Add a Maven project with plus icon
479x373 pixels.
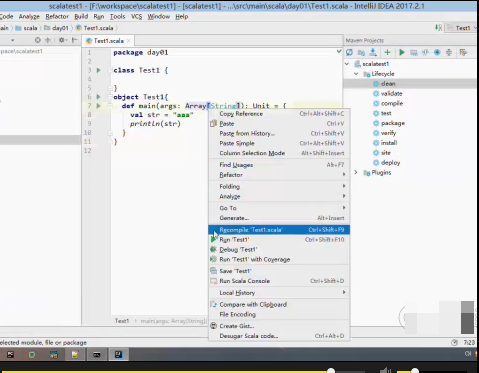[x=387, y=52]
